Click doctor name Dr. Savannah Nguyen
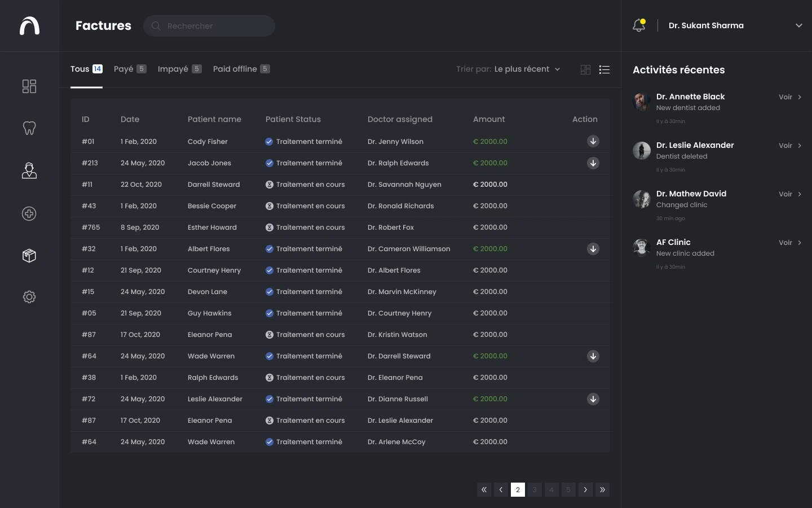 click(404, 185)
